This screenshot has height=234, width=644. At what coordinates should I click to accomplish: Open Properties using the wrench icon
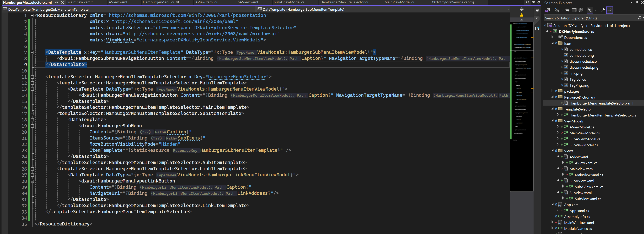(x=603, y=10)
